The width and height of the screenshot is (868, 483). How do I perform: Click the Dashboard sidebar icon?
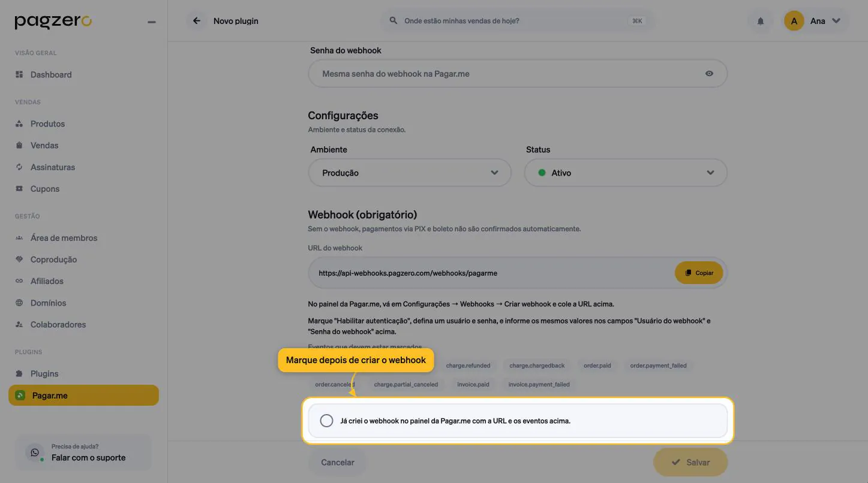click(x=19, y=75)
